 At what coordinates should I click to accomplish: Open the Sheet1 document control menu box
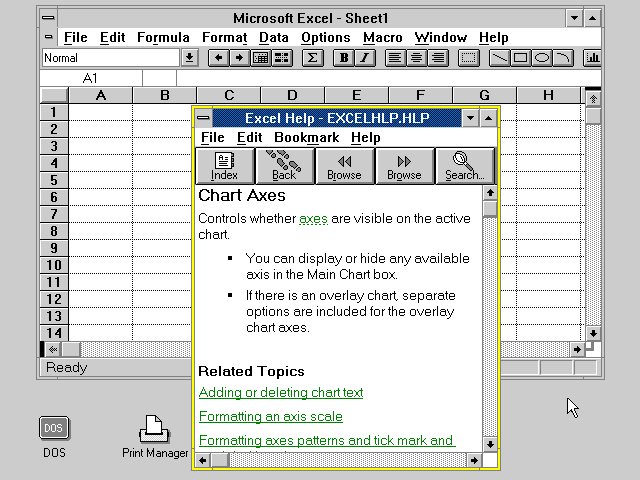point(49,37)
